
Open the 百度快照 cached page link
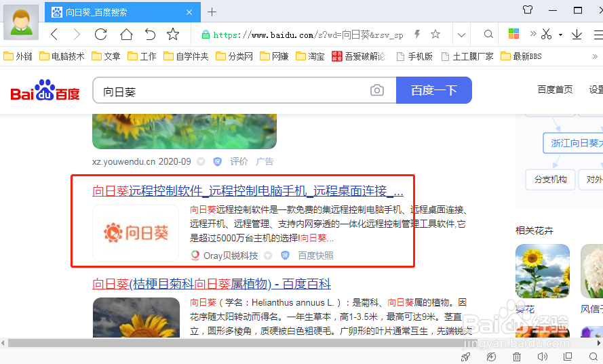(x=315, y=256)
